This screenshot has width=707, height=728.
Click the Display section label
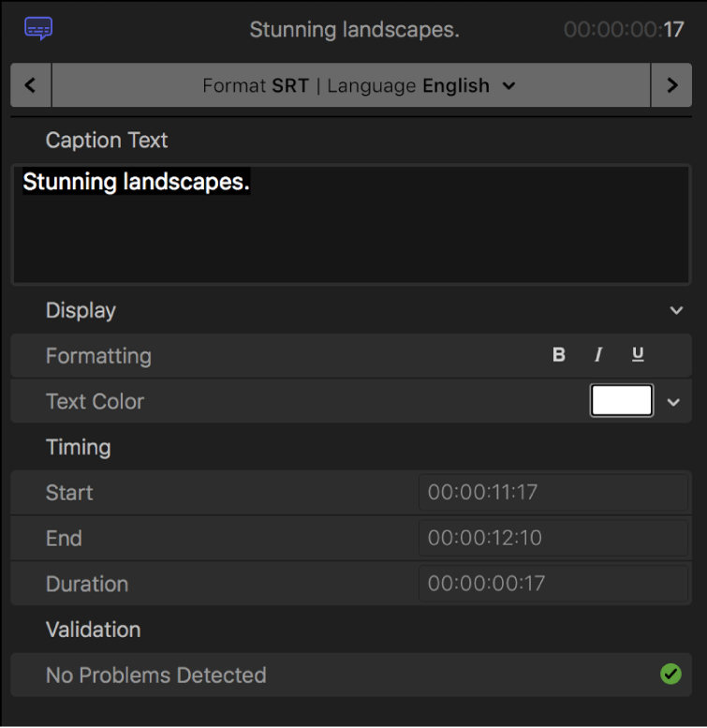click(81, 310)
